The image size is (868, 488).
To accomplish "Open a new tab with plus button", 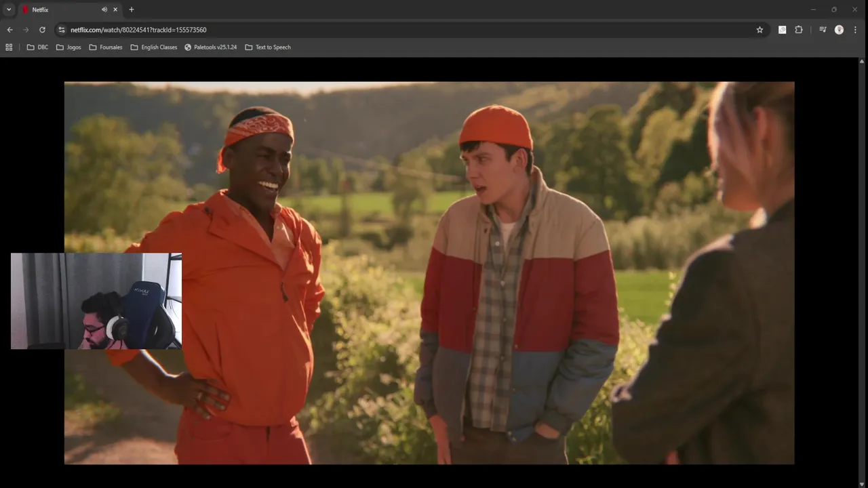I will coord(132,9).
